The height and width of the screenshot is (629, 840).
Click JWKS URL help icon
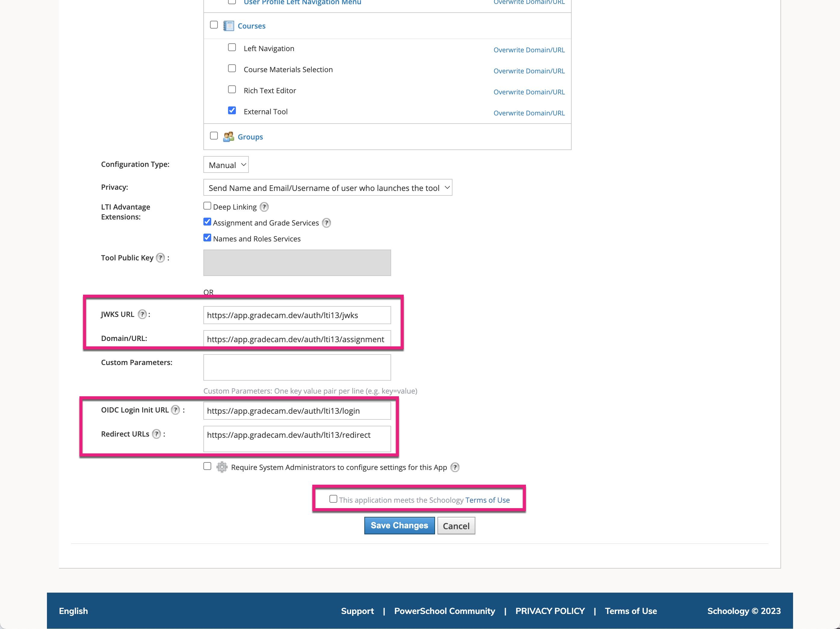142,314
